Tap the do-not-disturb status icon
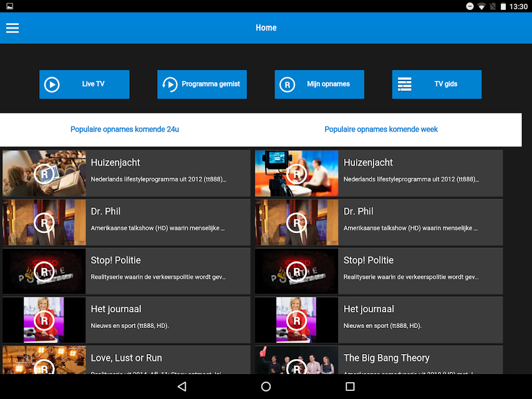532x399 pixels. click(470, 6)
